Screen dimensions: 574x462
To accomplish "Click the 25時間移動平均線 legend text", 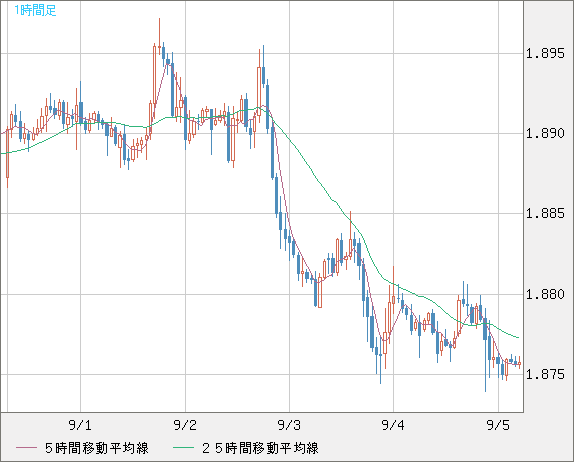I will tap(260, 448).
